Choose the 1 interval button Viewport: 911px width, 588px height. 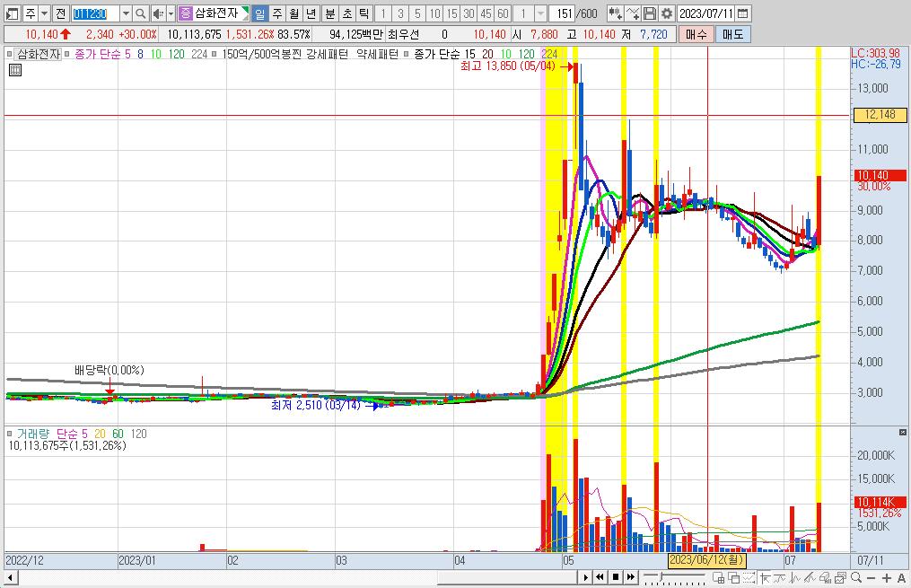click(x=383, y=13)
